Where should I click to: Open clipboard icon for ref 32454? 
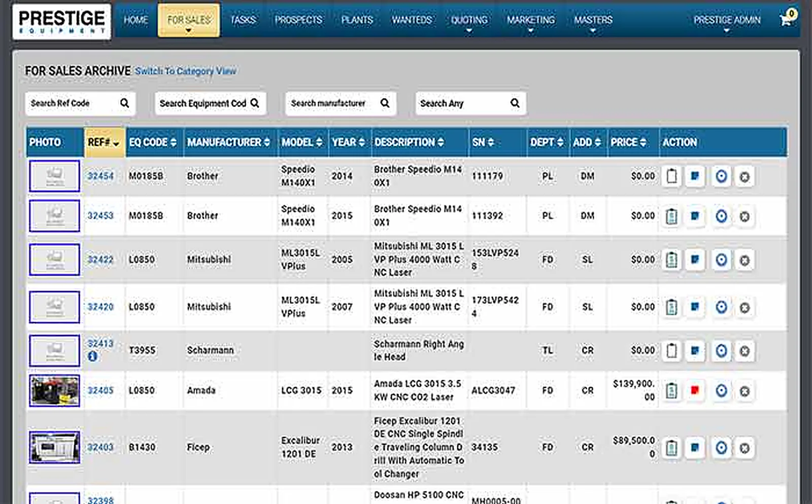click(671, 176)
